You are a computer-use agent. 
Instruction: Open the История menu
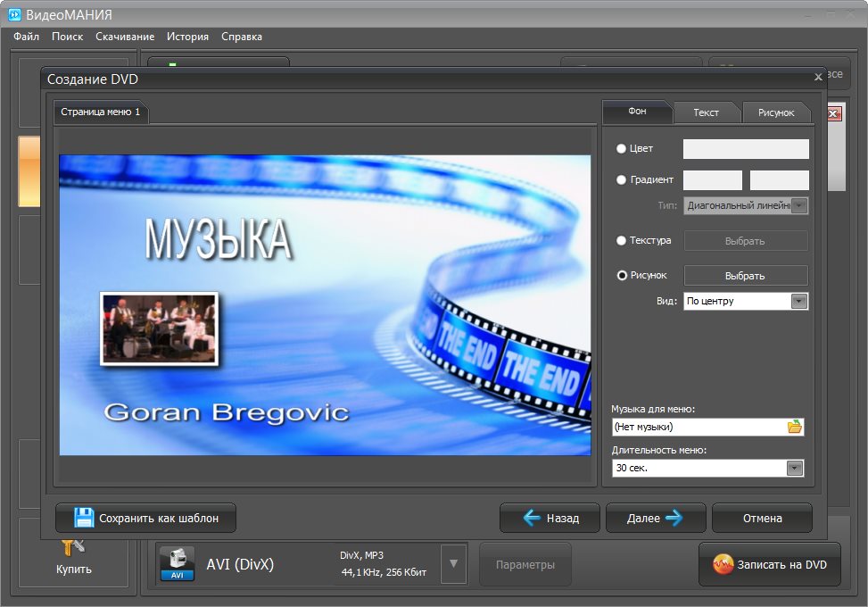(187, 37)
